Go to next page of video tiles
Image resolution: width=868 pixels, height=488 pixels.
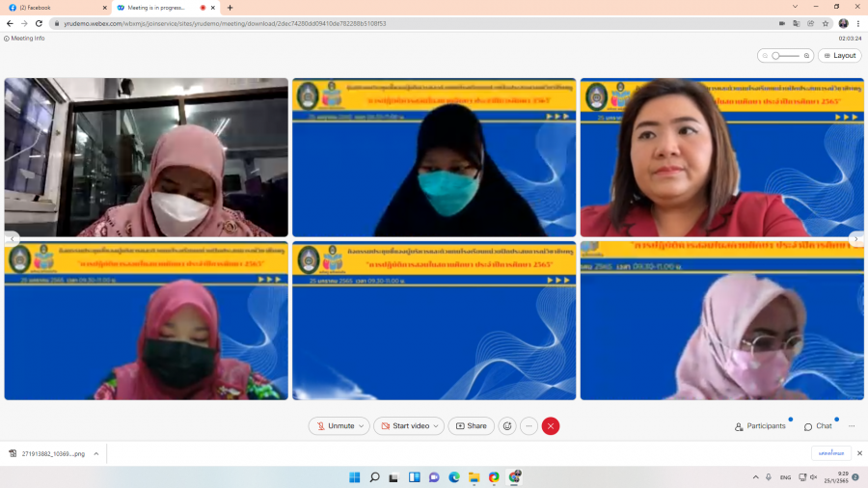coord(855,238)
